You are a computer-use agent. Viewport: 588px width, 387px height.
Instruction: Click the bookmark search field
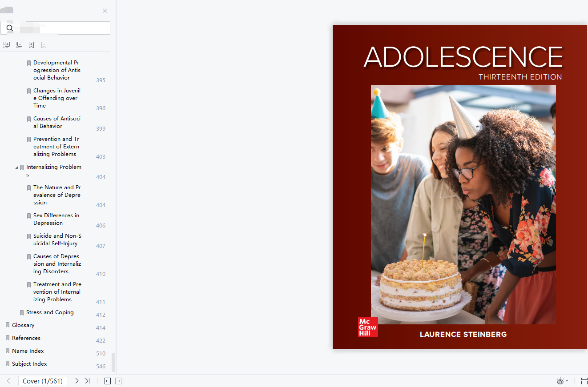point(55,28)
